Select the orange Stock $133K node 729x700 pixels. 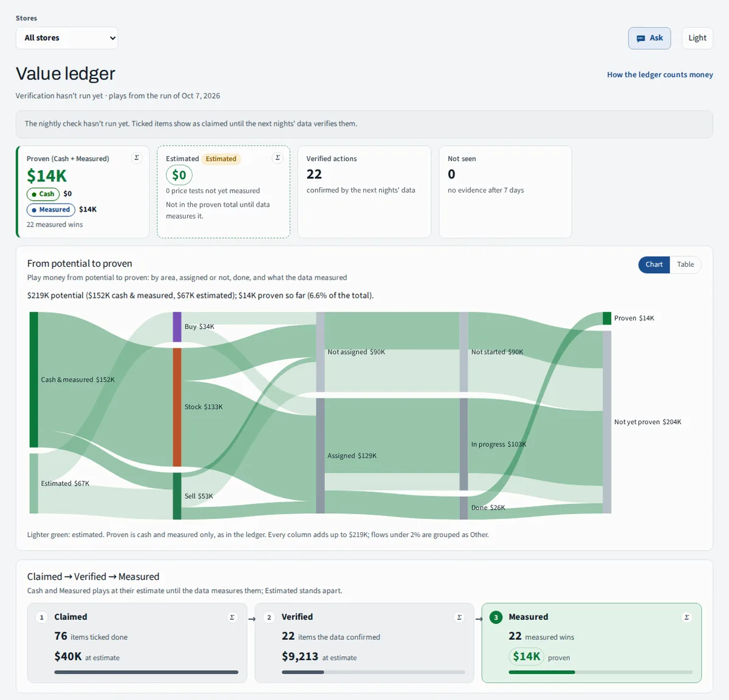[x=177, y=407]
